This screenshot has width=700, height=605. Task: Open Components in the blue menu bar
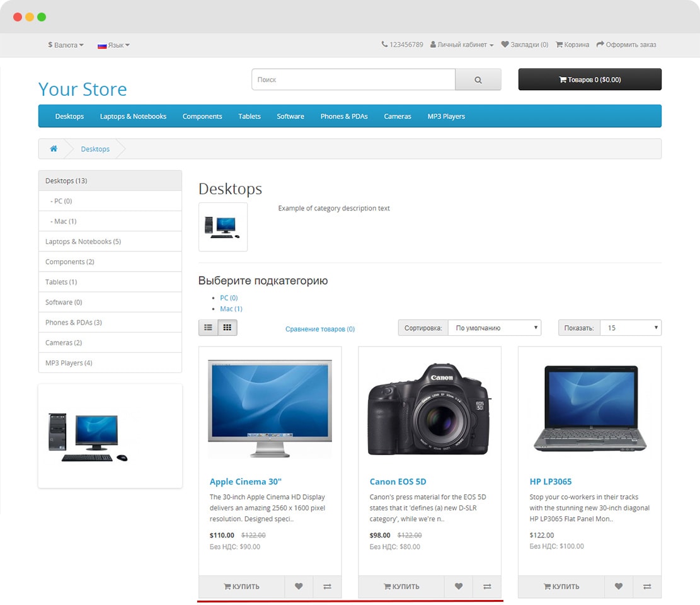pos(202,116)
